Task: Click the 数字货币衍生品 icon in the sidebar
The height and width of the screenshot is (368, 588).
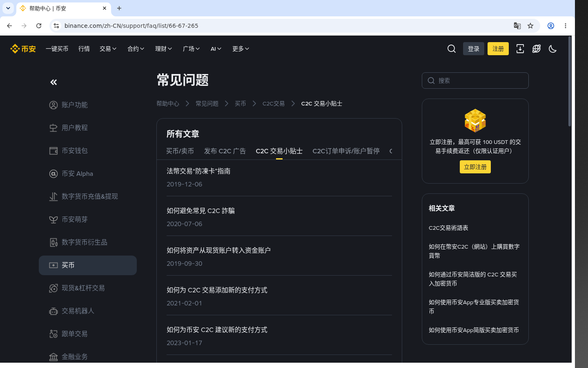Action: click(53, 242)
